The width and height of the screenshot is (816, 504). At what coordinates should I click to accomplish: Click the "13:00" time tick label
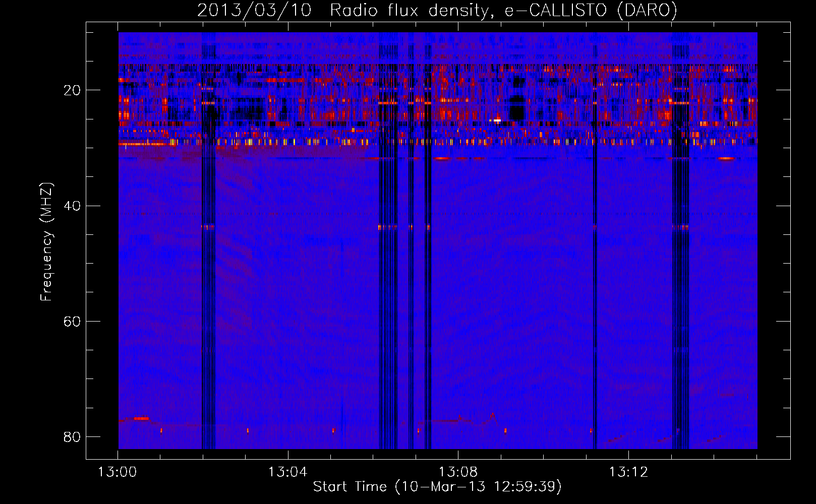coord(117,472)
